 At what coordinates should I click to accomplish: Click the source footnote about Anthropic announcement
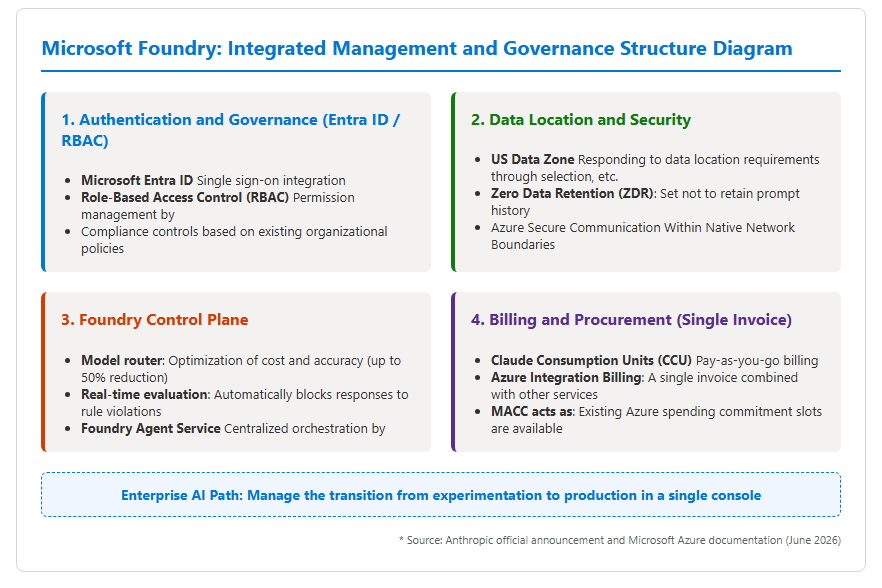(620, 540)
